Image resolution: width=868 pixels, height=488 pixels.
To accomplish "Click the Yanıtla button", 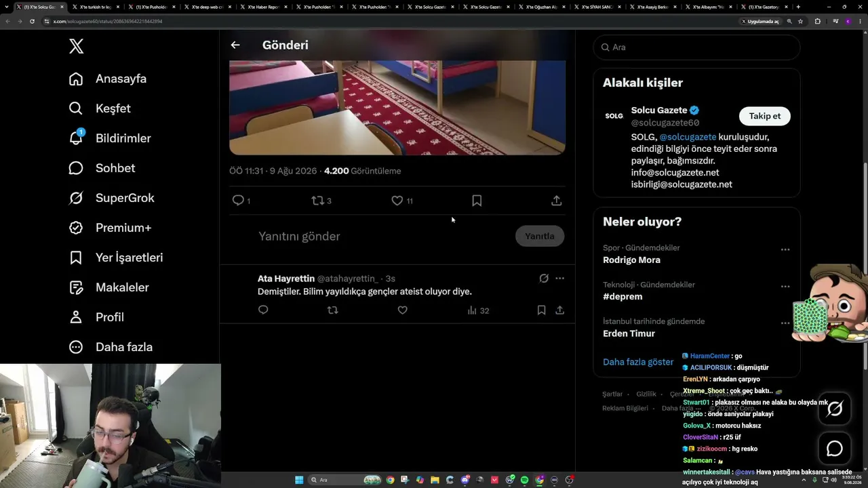I will coord(540,236).
